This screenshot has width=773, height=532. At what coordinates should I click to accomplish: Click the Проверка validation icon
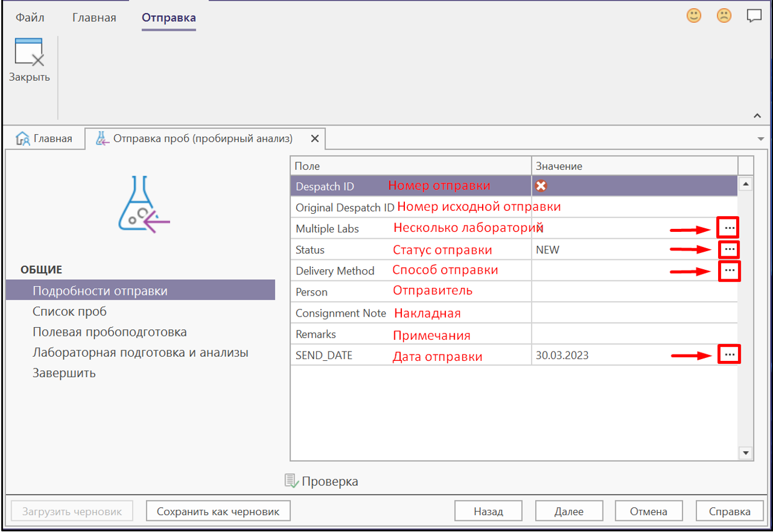coord(291,481)
